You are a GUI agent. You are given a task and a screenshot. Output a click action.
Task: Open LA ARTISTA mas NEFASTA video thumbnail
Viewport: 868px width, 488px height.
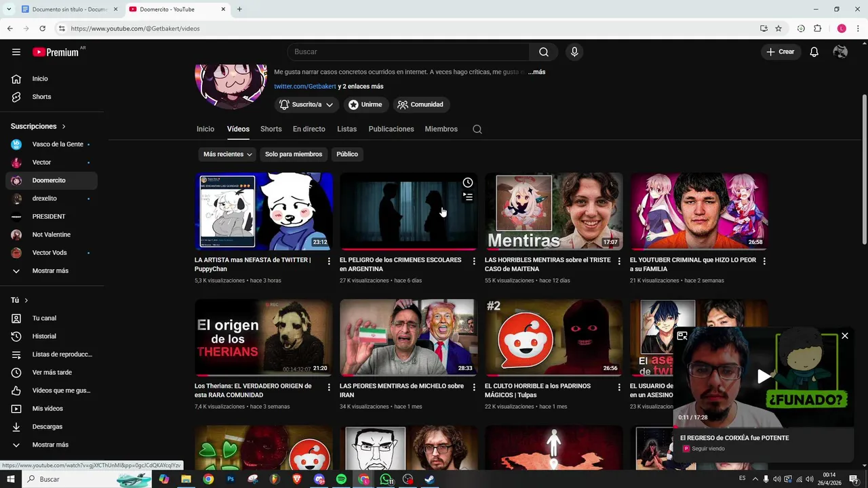[264, 211]
